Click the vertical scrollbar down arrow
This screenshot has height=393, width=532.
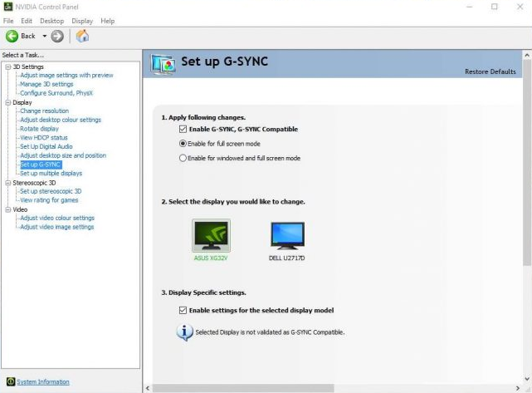pos(527,378)
